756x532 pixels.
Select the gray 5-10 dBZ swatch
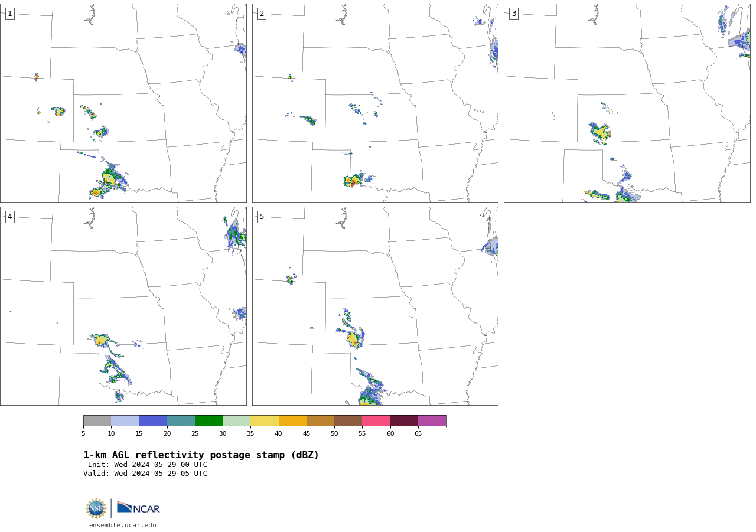(x=97, y=421)
